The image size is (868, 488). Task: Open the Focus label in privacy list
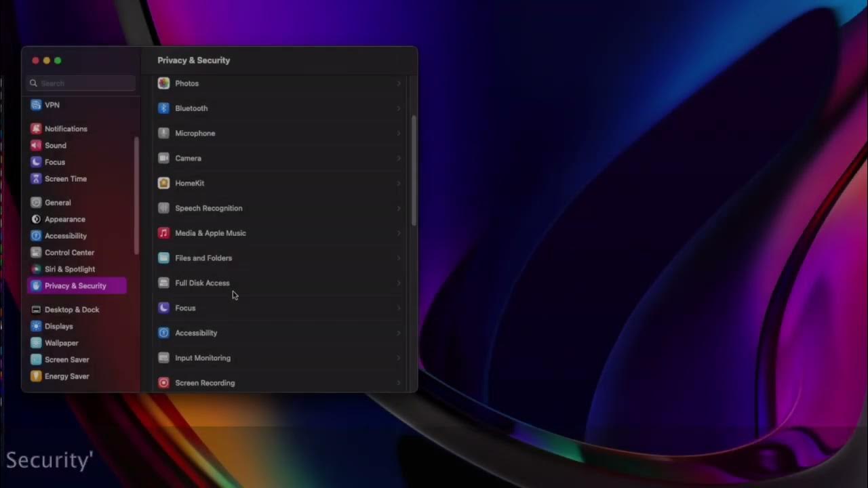point(185,308)
